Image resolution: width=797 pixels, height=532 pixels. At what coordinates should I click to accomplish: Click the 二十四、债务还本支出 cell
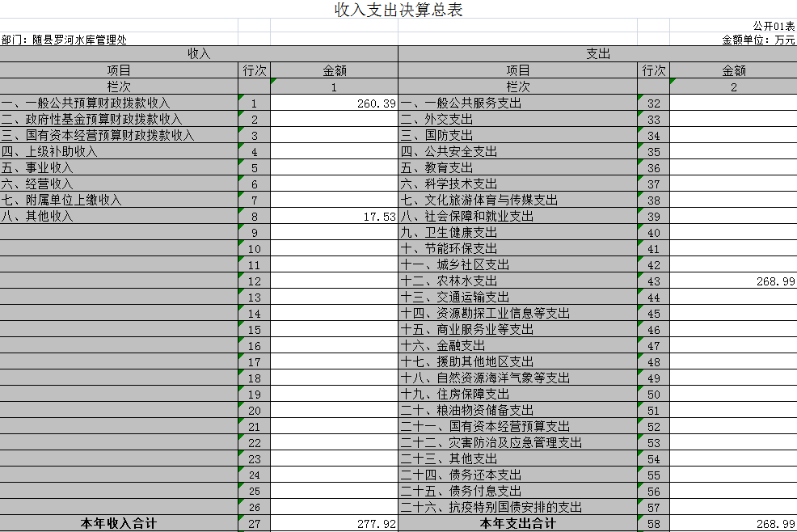pyautogui.click(x=518, y=475)
